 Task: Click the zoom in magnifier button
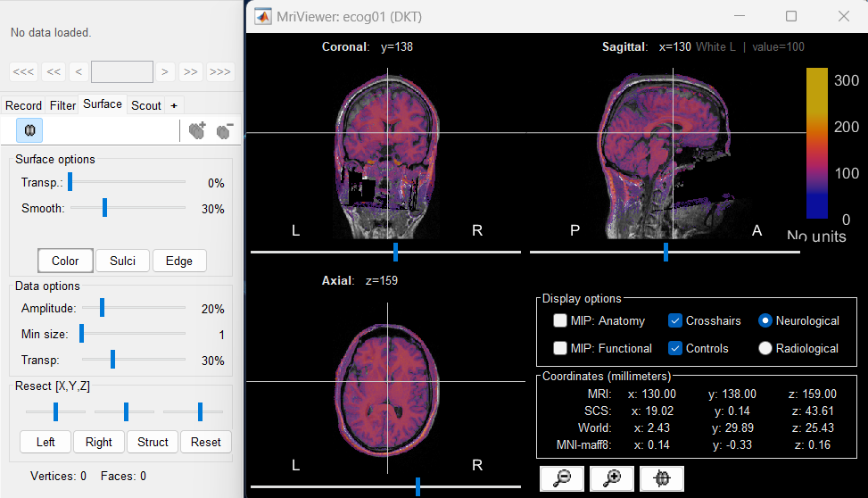(612, 478)
